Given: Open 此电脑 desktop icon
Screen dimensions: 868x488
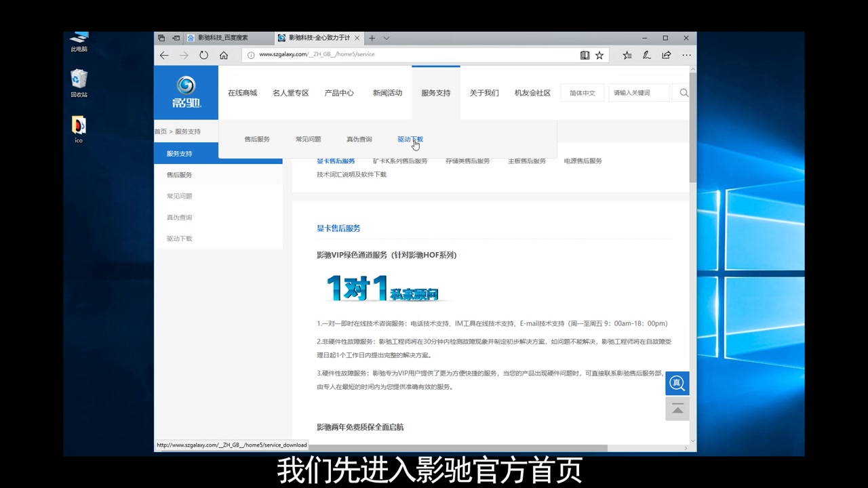Looking at the screenshot, I should point(79,42).
